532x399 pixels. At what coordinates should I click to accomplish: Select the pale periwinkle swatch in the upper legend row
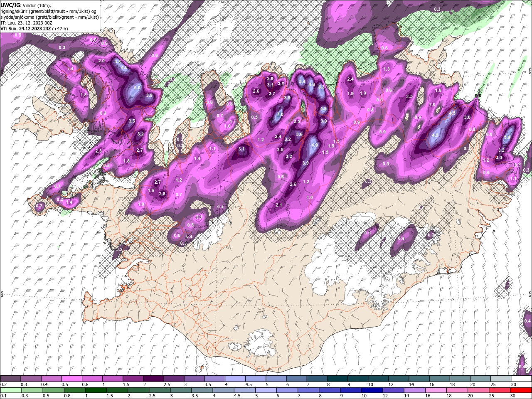coord(235,379)
